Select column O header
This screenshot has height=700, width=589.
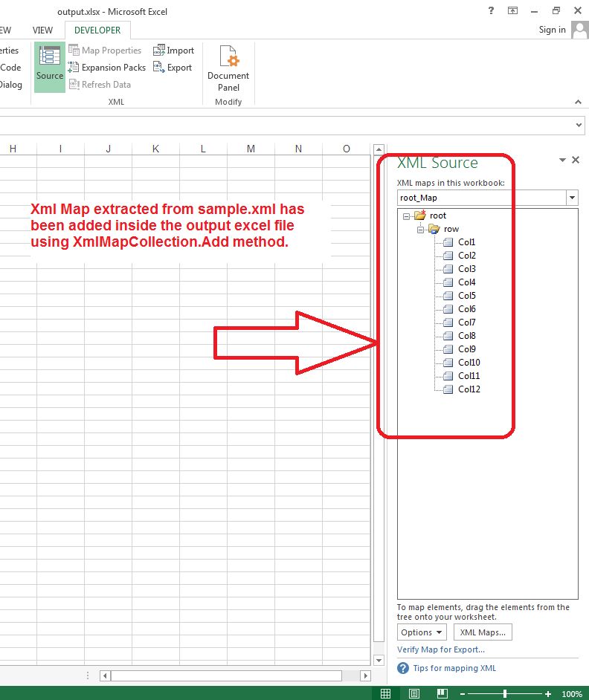pyautogui.click(x=347, y=149)
